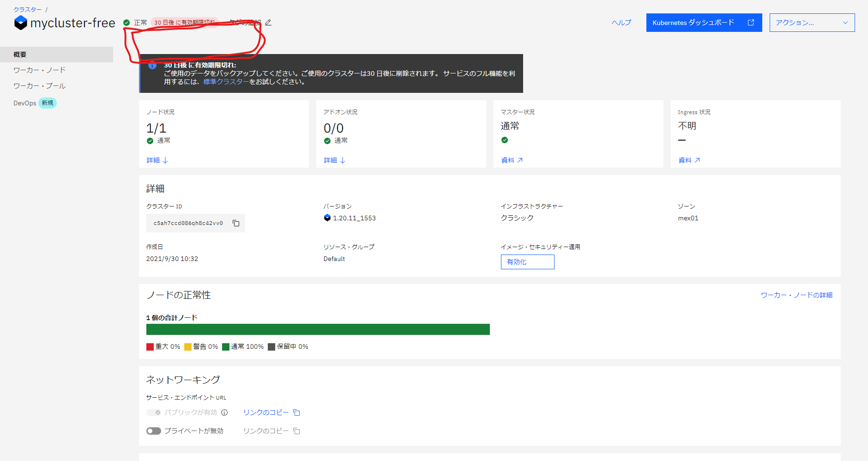
Task: Click the 有効化 button for image security
Action: pos(527,262)
